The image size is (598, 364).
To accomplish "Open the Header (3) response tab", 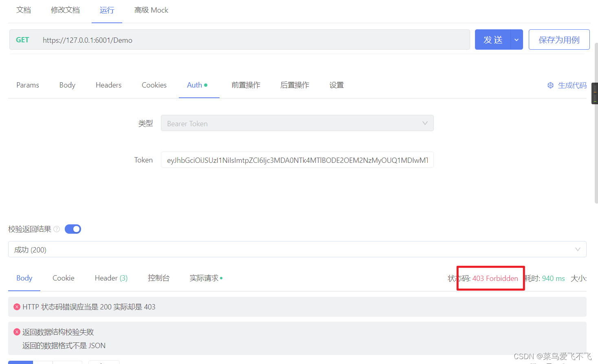I will [111, 278].
